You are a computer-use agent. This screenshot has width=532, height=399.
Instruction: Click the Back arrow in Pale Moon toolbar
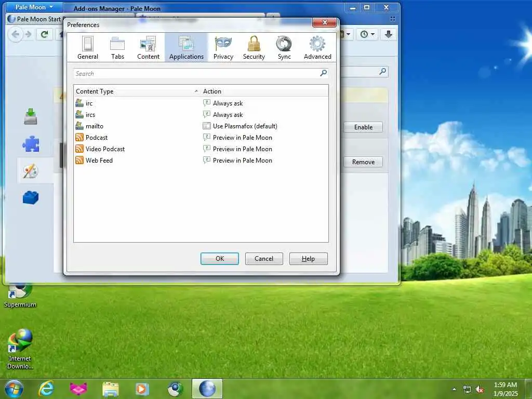coord(15,34)
